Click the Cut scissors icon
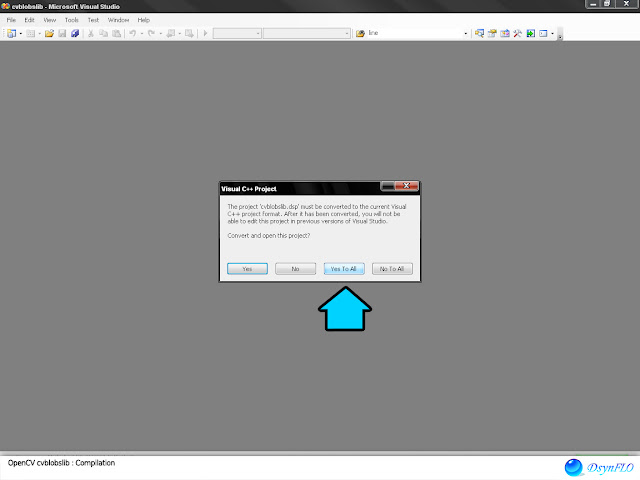Screen dimensions: 640x480 pos(91,33)
